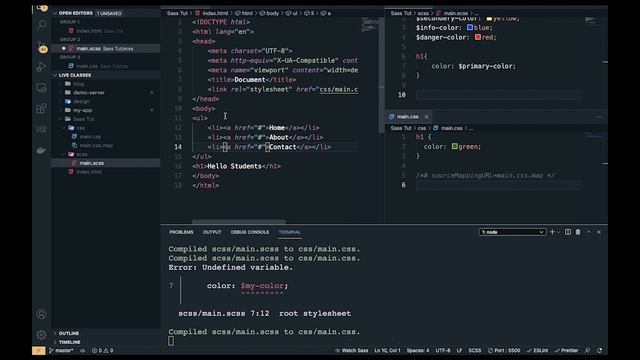
Task: Toggle Watch Sass in status bar
Action: pos(351,350)
